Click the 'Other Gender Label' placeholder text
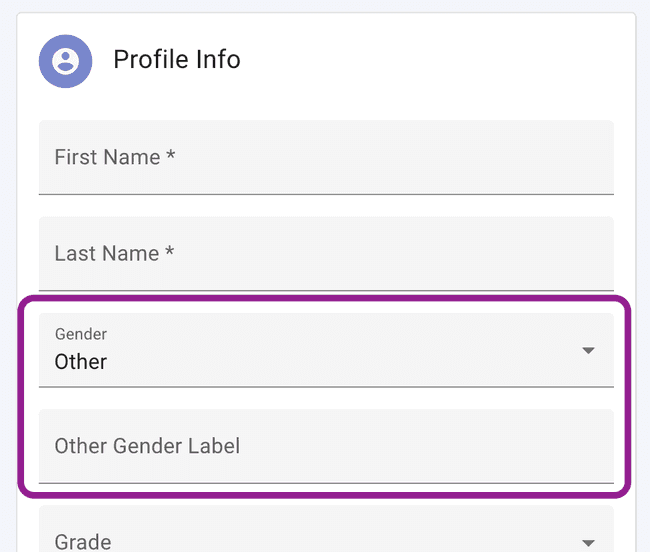The height and width of the screenshot is (552, 650). (x=147, y=446)
